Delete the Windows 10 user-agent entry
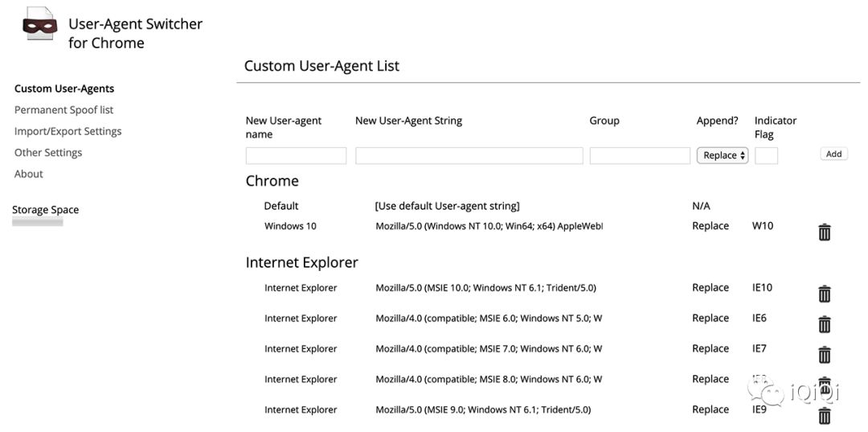This screenshot has height=432, width=868. 825,232
